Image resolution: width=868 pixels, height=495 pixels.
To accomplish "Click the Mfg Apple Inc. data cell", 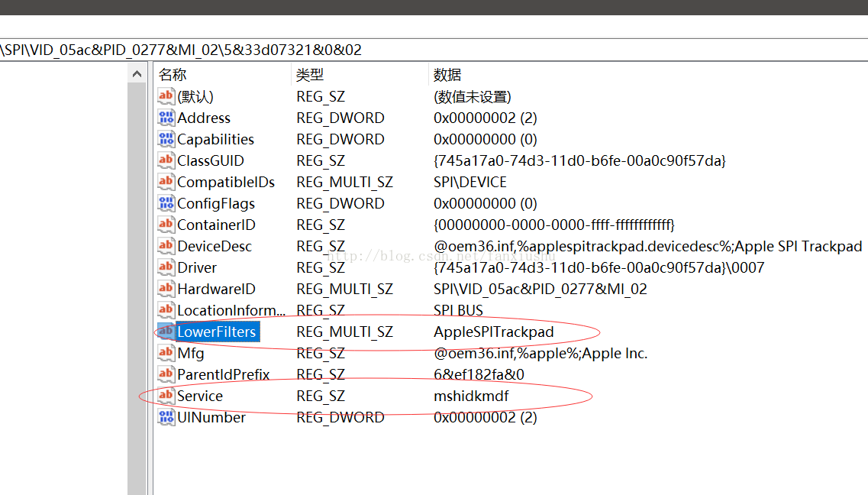I will tap(540, 353).
